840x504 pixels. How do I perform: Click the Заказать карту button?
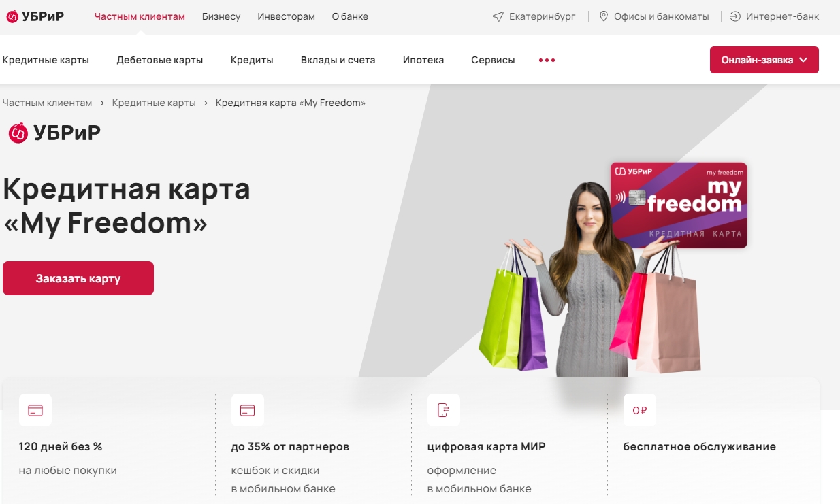78,278
